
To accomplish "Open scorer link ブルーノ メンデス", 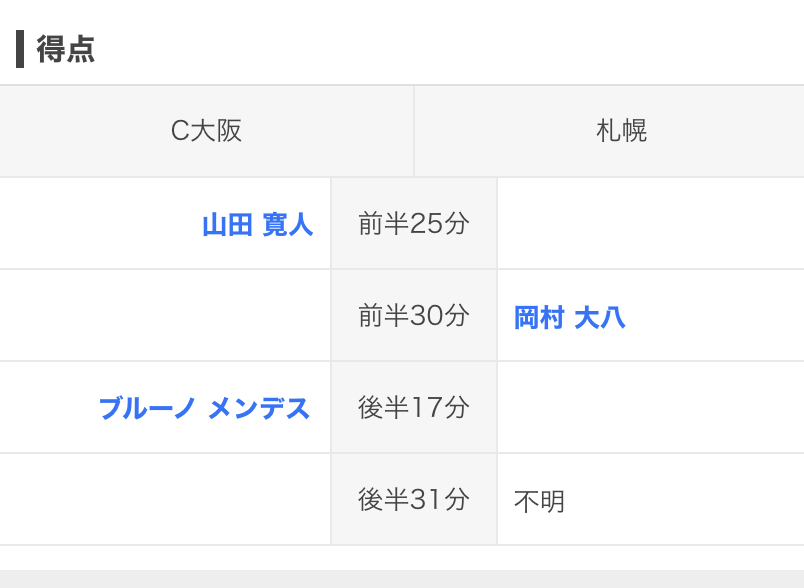I will pos(204,408).
